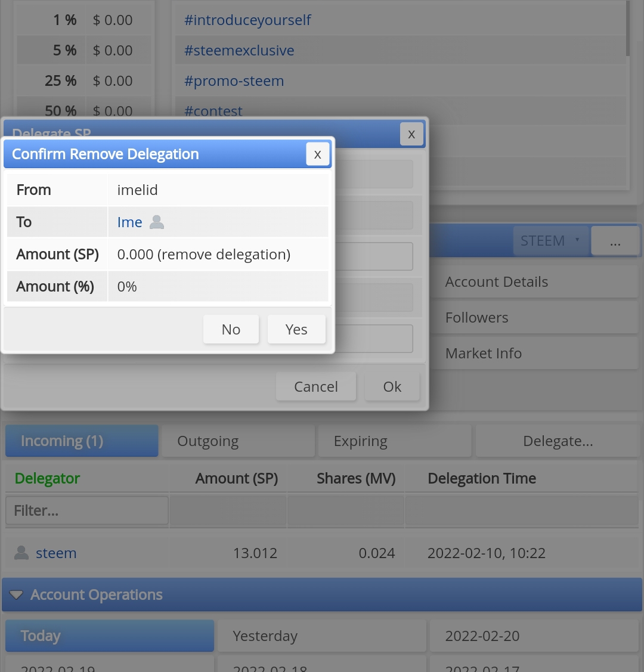Confirm removal by clicking Yes
644x672 pixels.
pos(296,329)
